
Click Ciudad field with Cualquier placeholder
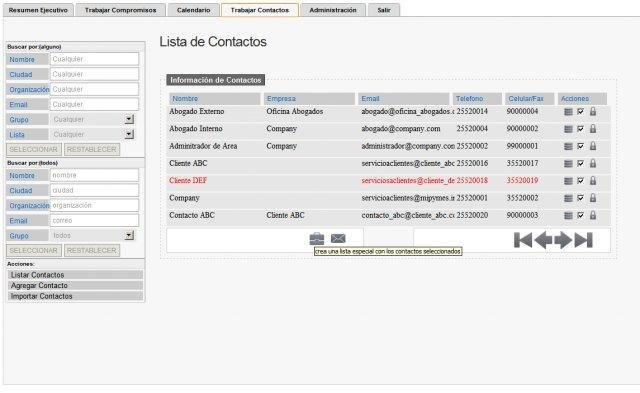tap(94, 74)
